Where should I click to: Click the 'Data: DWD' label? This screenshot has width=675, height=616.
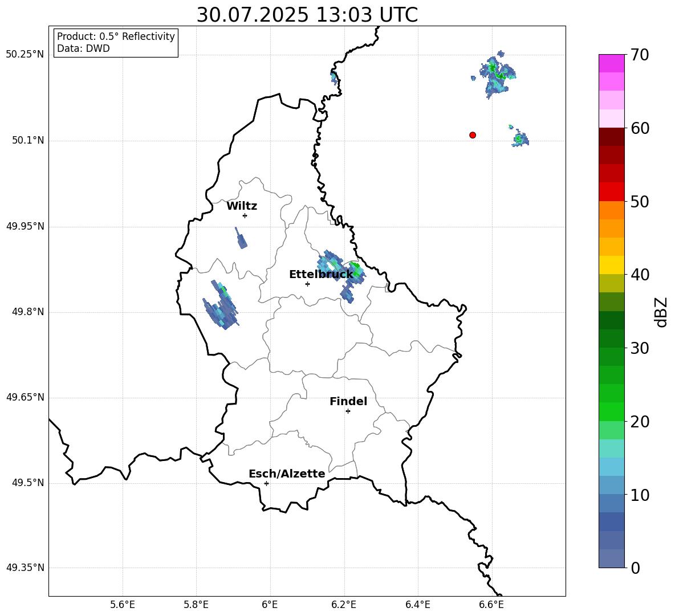pos(83,48)
